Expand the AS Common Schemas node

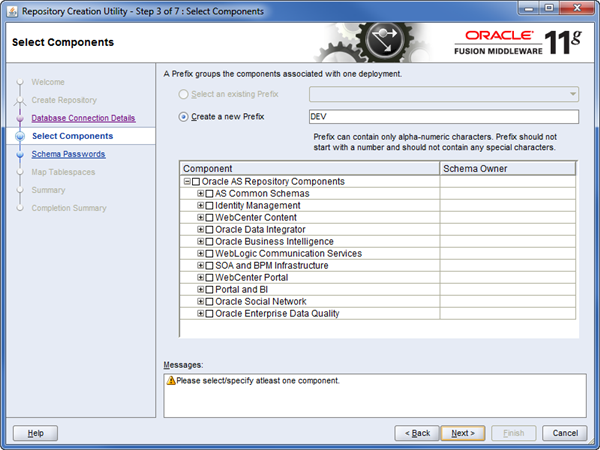coord(200,193)
